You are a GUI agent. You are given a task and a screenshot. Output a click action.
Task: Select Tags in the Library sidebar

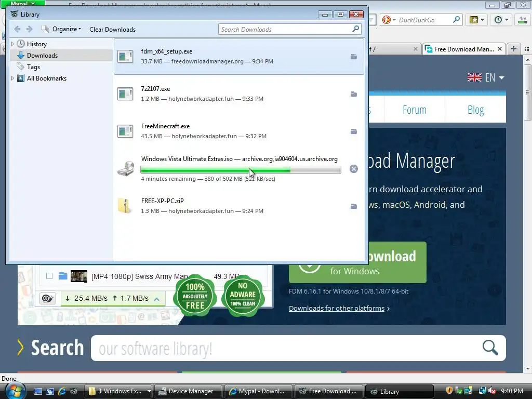click(x=33, y=67)
